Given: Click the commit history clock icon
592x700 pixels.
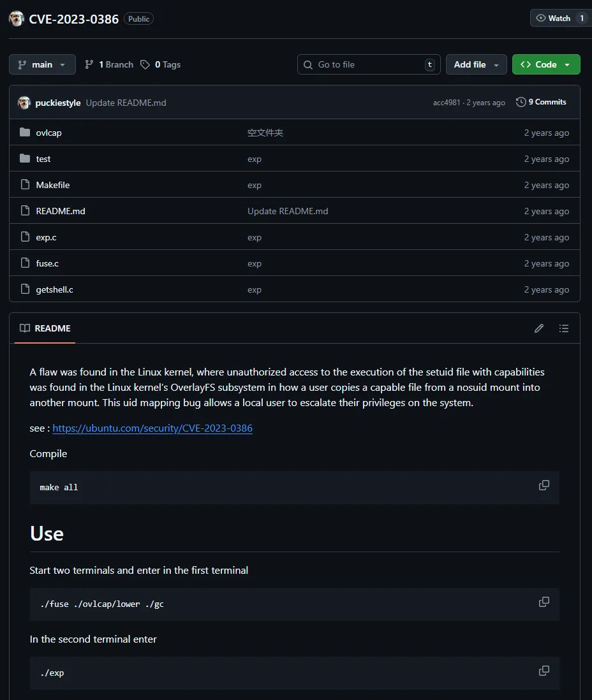Looking at the screenshot, I should [x=521, y=102].
